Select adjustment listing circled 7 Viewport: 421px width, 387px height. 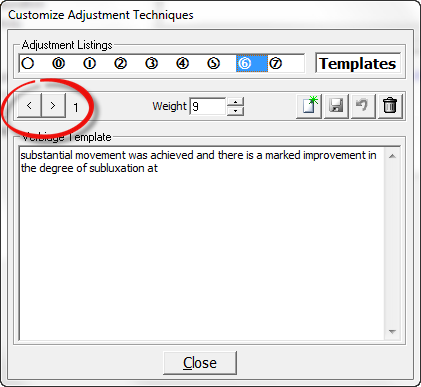coord(275,63)
